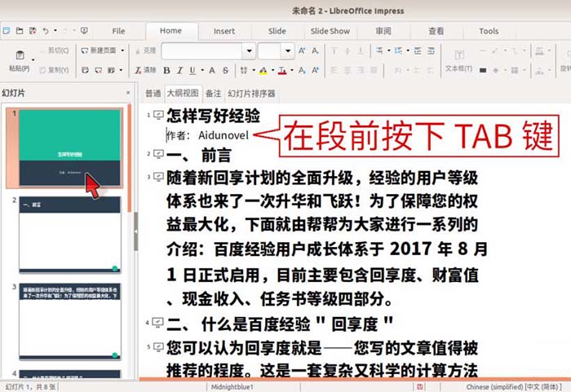Click New Page (新建页面) button

(x=99, y=51)
